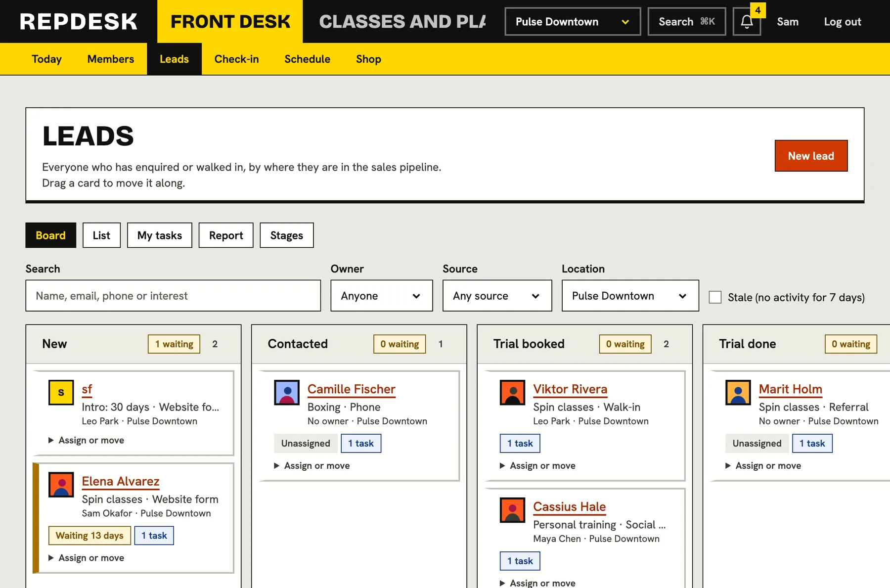
Task: Expand Assign or move on sf card
Action: tap(86, 440)
